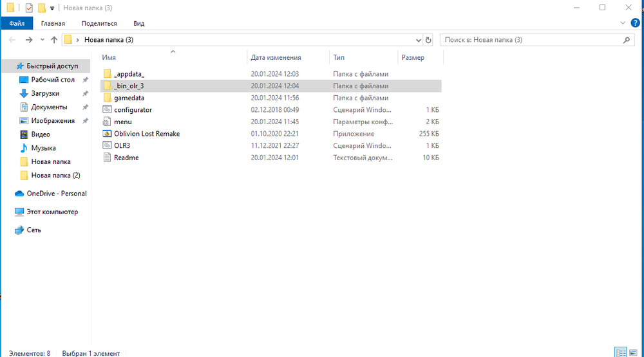644x357 pixels.
Task: Go forward with the right arrow
Action: pos(29,40)
